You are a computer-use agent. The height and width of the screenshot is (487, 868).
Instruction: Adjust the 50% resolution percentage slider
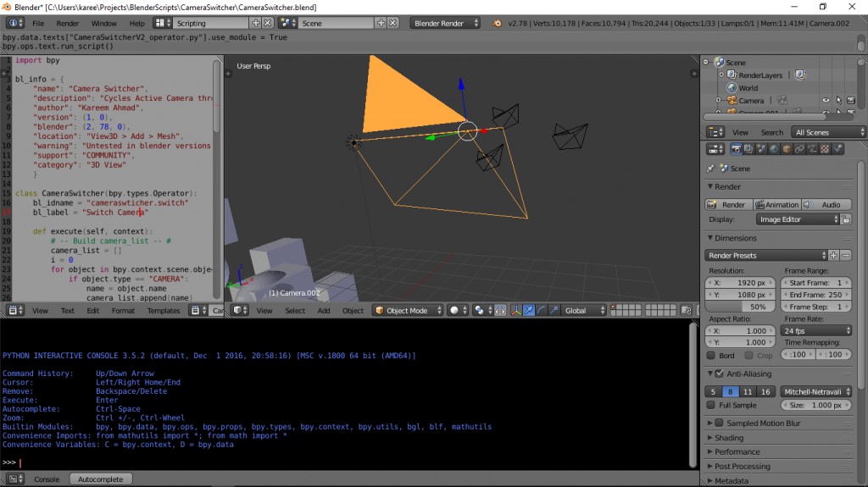point(740,307)
